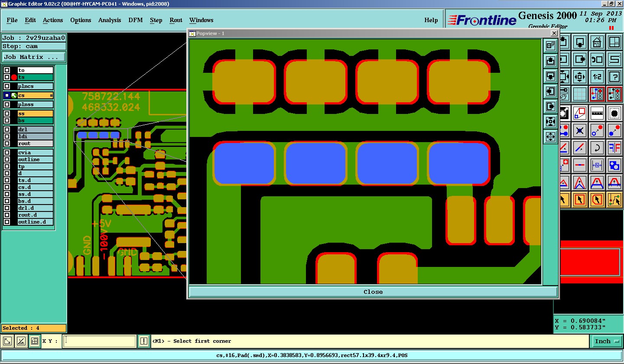Toggle the 'to' layer checkbox
624x364 pixels.
7,70
